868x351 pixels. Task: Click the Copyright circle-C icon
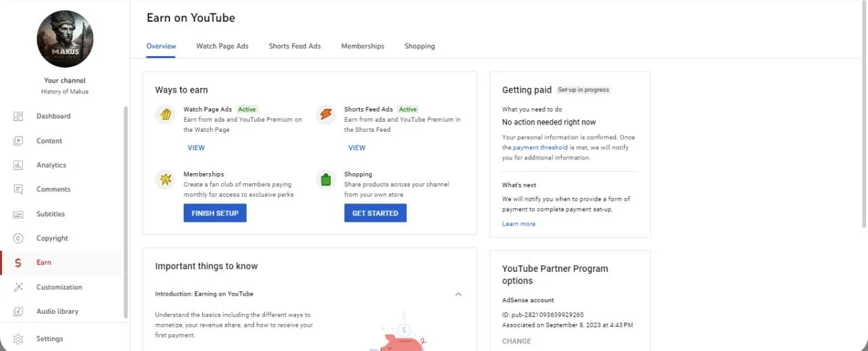(18, 238)
